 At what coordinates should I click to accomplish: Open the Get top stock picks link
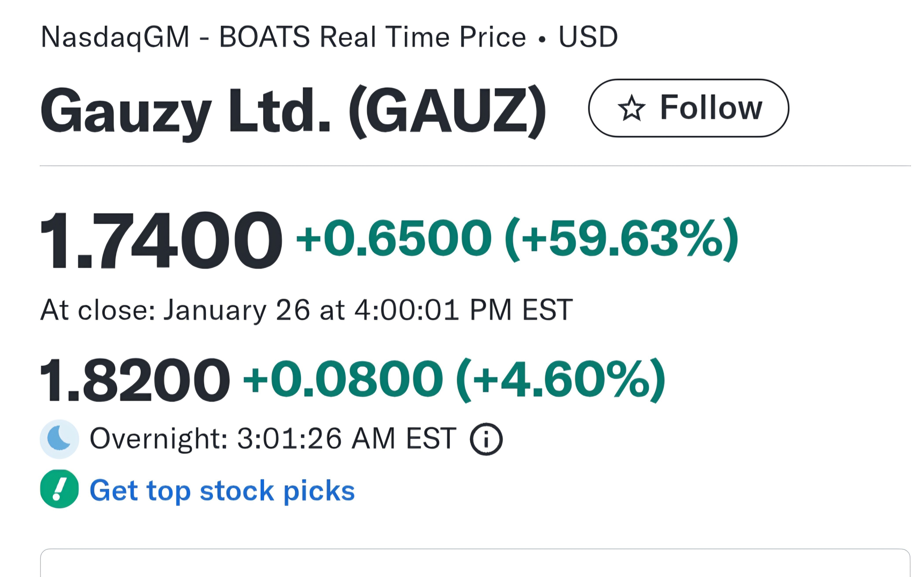(222, 490)
